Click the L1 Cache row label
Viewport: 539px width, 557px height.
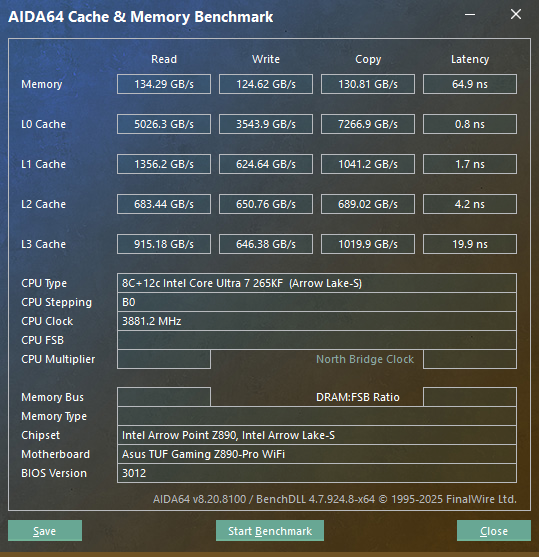(43, 164)
